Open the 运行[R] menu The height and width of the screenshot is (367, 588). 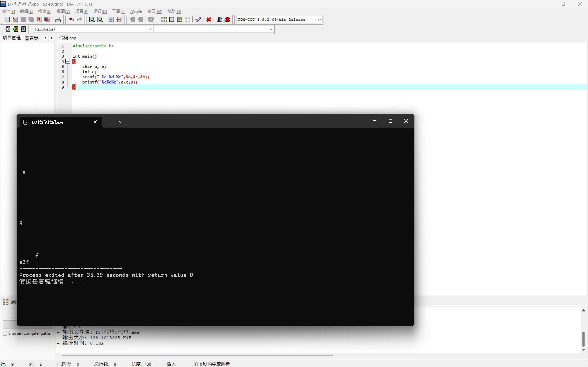(100, 11)
